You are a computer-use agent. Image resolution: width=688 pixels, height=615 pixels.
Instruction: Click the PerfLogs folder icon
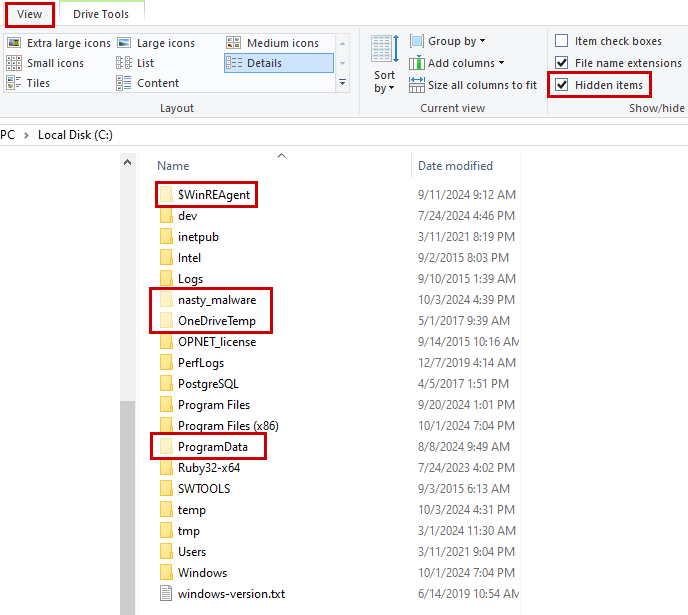coord(166,362)
